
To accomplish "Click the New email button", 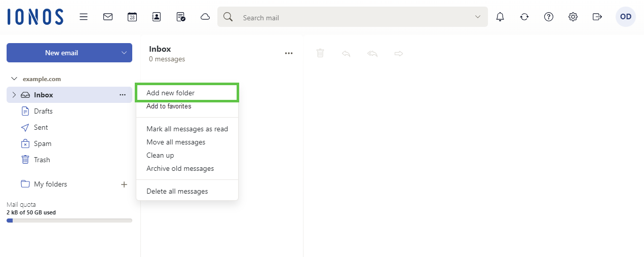I will point(61,53).
